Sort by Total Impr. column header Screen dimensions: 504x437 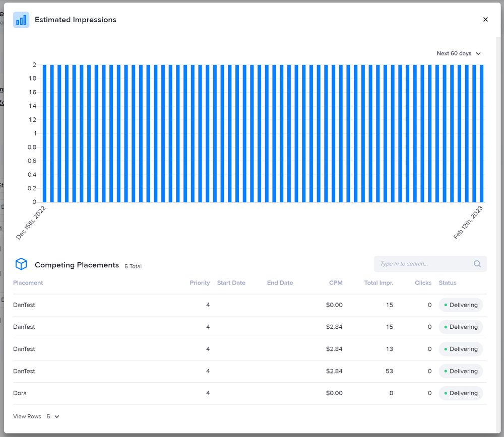tap(379, 283)
